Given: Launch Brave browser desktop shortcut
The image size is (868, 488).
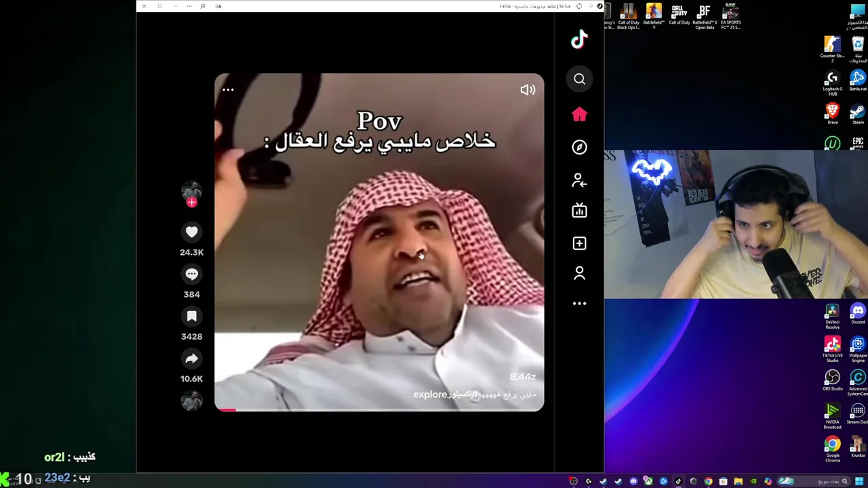Looking at the screenshot, I should pos(832,114).
